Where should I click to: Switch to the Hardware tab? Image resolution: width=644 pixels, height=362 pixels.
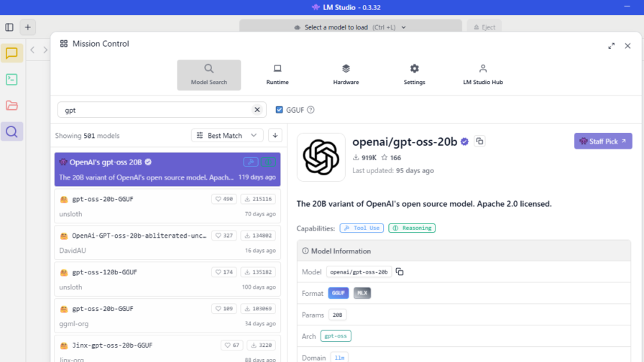tap(346, 75)
